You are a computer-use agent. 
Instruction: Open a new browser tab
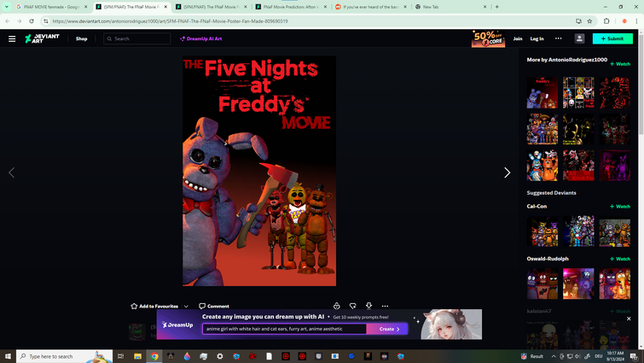[x=497, y=7]
